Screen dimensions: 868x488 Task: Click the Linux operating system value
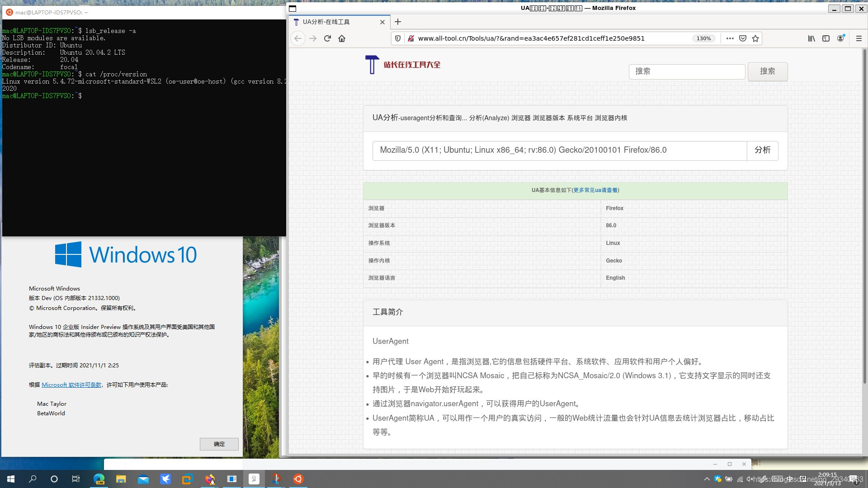pyautogui.click(x=613, y=243)
